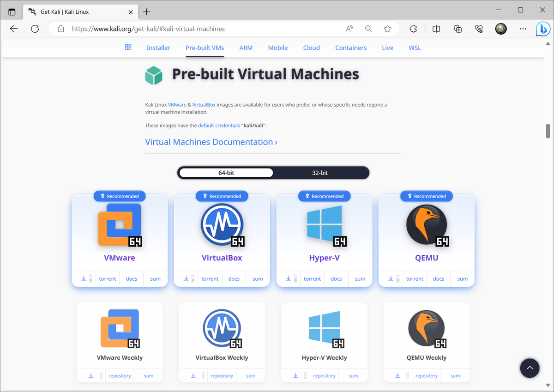Viewport: 554px width, 392px height.
Task: View QEMU card sum
Action: (x=463, y=278)
